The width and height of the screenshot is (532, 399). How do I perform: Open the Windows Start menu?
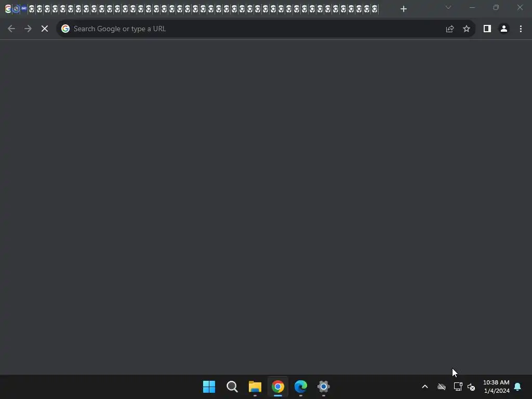(x=209, y=387)
